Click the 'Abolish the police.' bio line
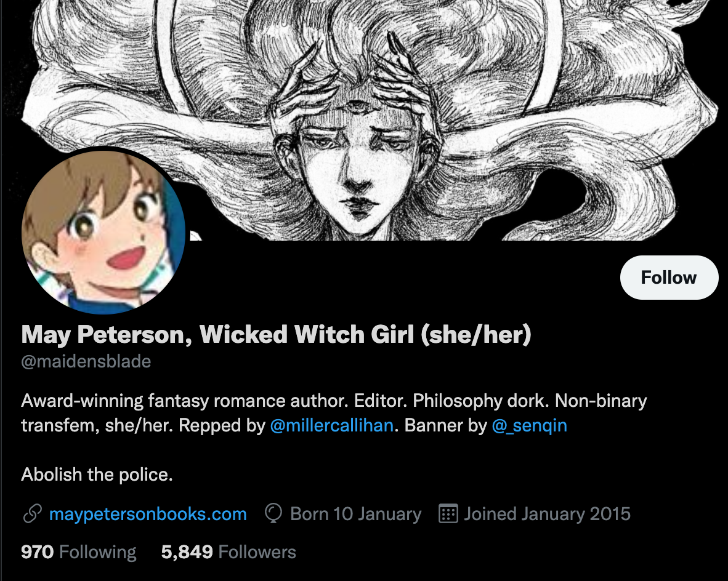The width and height of the screenshot is (728, 581). (97, 475)
